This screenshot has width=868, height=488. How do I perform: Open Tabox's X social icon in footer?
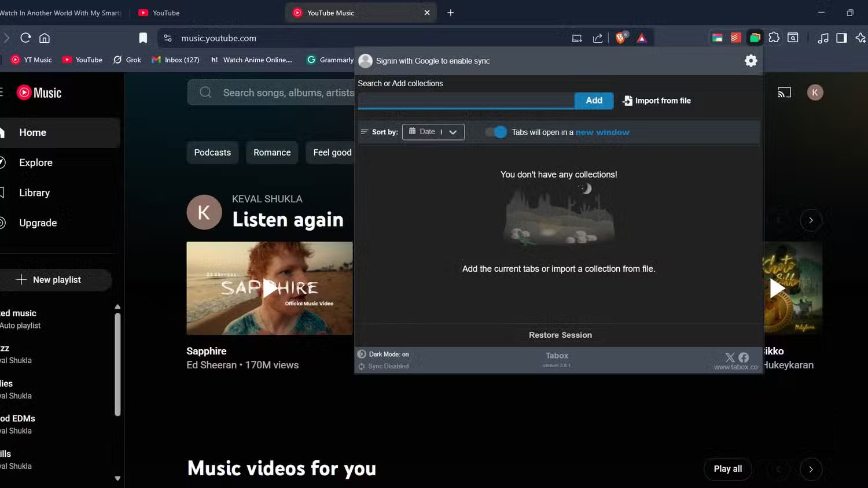(x=730, y=357)
